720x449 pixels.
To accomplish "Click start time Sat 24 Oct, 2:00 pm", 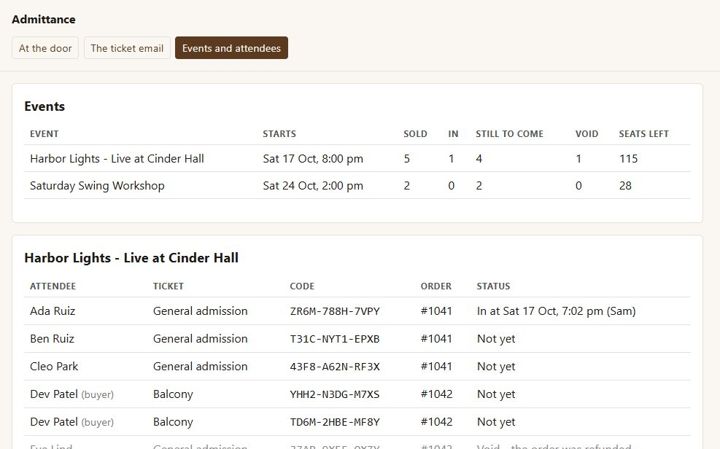I will [313, 186].
